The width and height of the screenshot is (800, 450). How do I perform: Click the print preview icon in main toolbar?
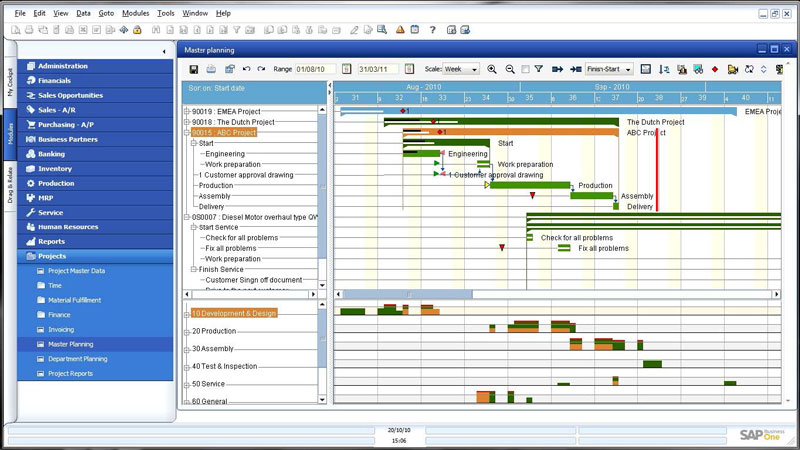(16, 30)
